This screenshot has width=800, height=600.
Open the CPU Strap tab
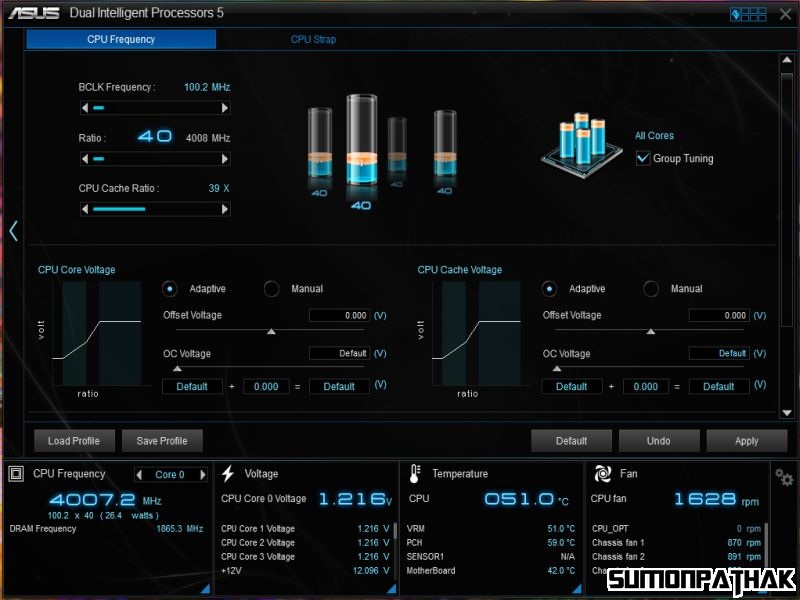pos(313,39)
